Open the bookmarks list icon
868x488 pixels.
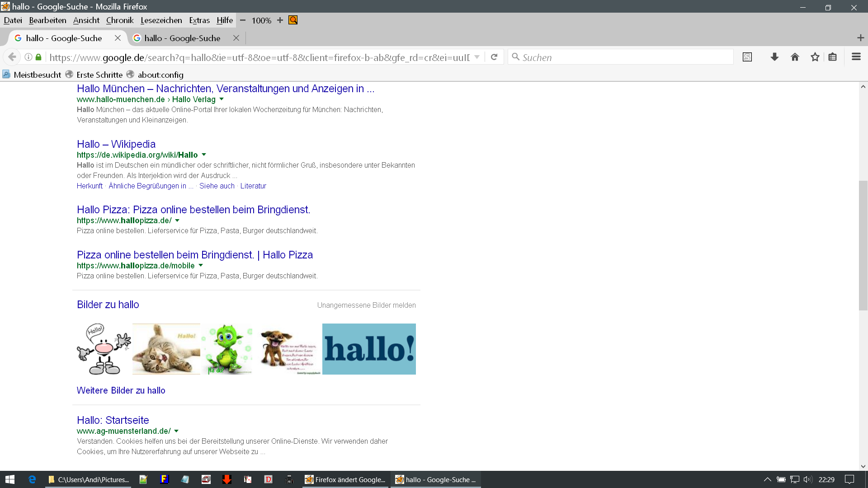point(833,57)
